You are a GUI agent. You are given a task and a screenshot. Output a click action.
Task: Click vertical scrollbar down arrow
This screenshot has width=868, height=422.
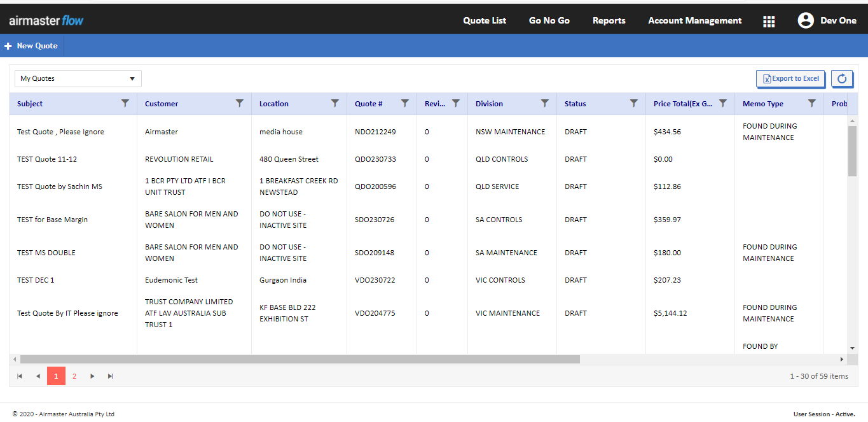coord(852,348)
